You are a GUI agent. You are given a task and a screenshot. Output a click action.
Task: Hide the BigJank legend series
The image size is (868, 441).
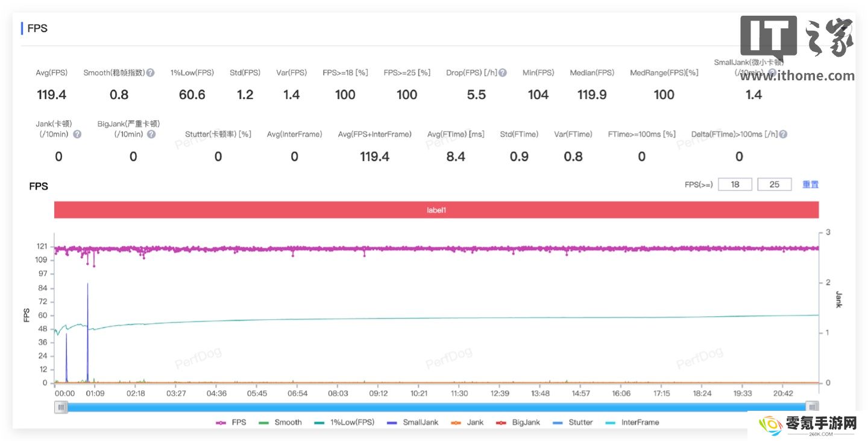tap(519, 422)
